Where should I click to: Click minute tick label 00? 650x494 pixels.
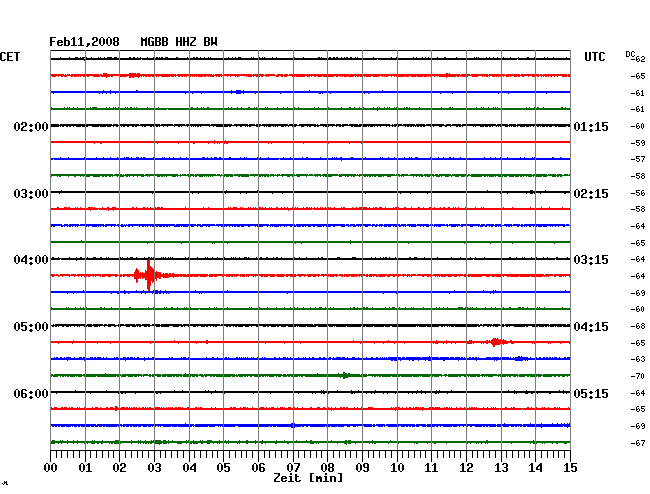point(51,467)
